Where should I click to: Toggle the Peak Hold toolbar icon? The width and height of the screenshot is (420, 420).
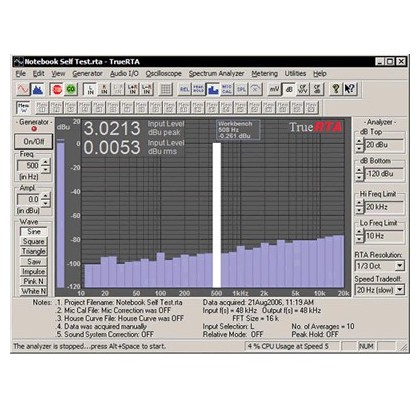pos(198,89)
